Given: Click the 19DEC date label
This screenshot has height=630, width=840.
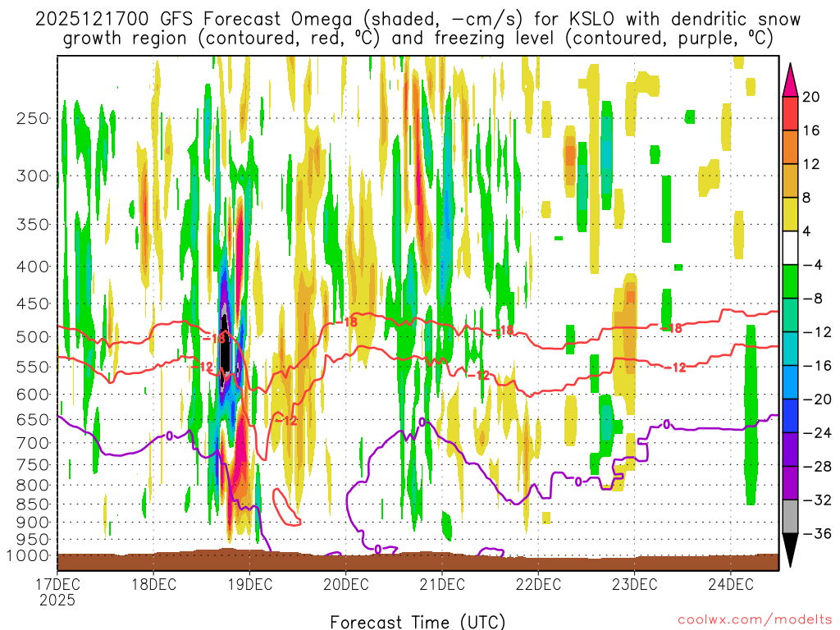Looking at the screenshot, I should click(x=250, y=584).
